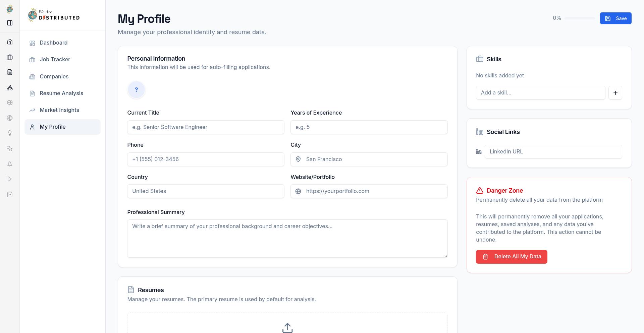Open the document icon in the icon rail
Image resolution: width=644 pixels, height=333 pixels.
click(10, 72)
